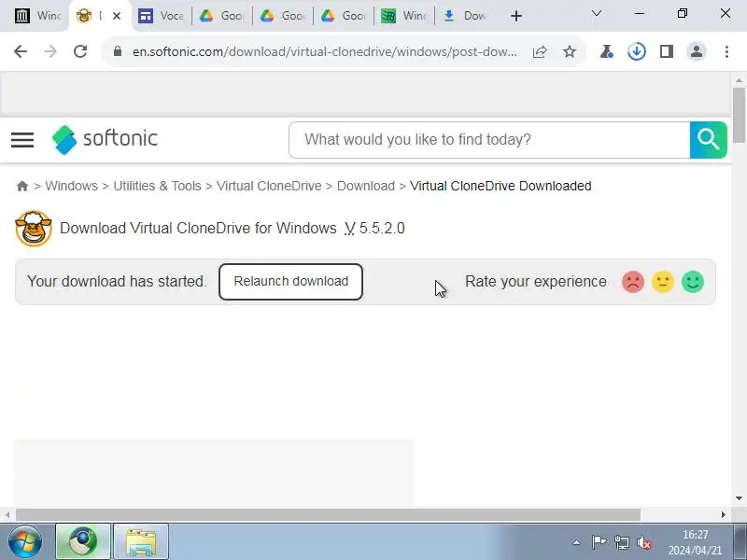
Task: Open Utilities & Tools breadcrumb link
Action: click(x=157, y=186)
